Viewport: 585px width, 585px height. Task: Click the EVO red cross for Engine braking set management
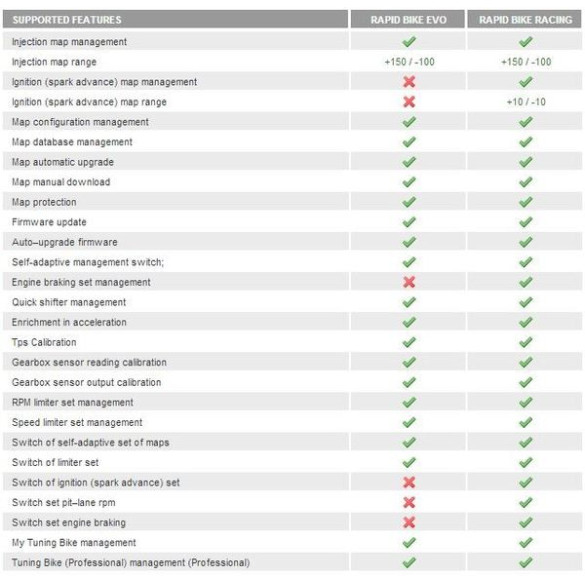(x=409, y=282)
